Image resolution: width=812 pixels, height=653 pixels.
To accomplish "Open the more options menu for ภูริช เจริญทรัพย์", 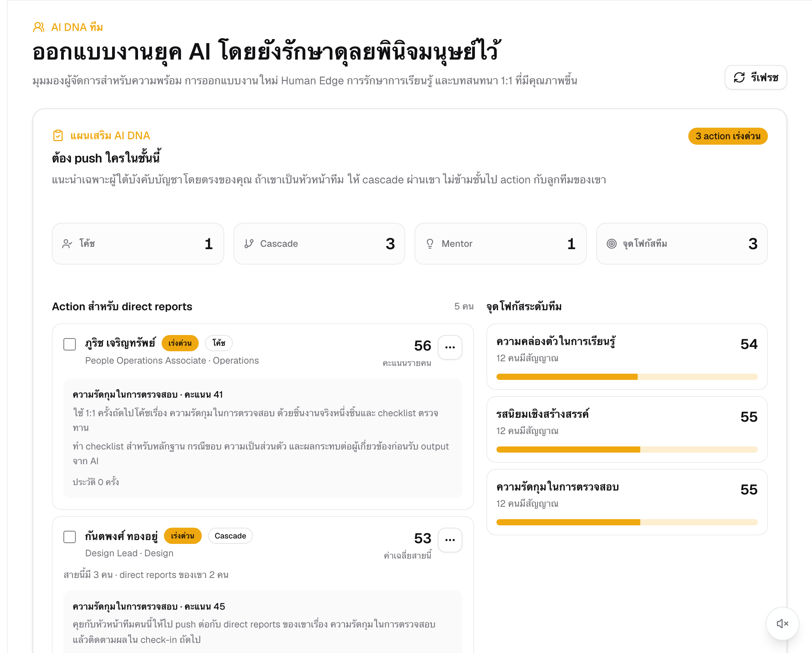I will (450, 347).
